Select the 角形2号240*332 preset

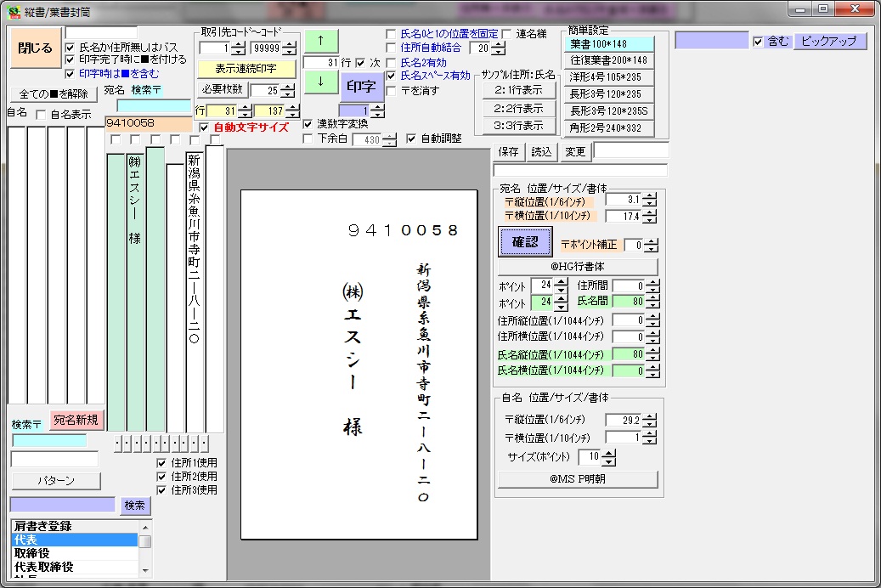tap(609, 128)
